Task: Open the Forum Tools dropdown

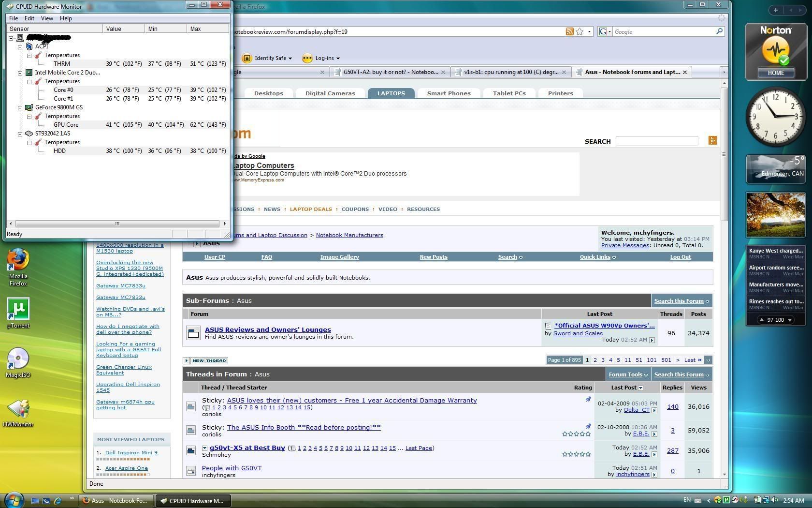Action: point(628,374)
